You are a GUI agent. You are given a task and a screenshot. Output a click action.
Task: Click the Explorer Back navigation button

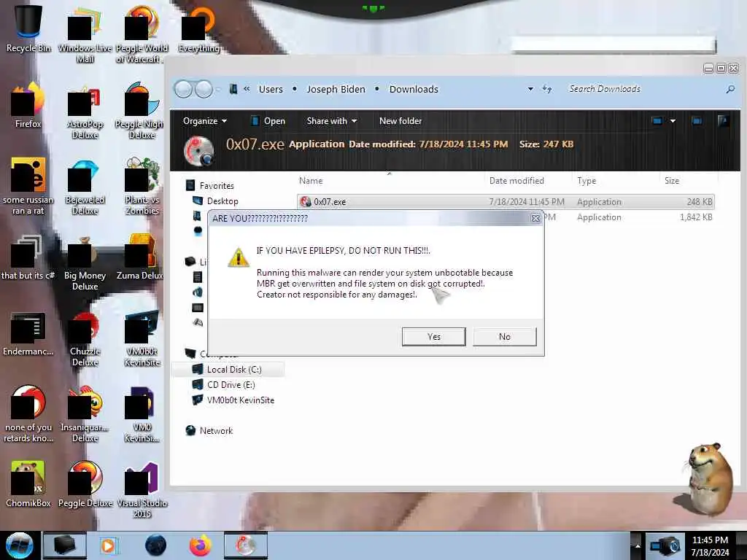(x=183, y=89)
